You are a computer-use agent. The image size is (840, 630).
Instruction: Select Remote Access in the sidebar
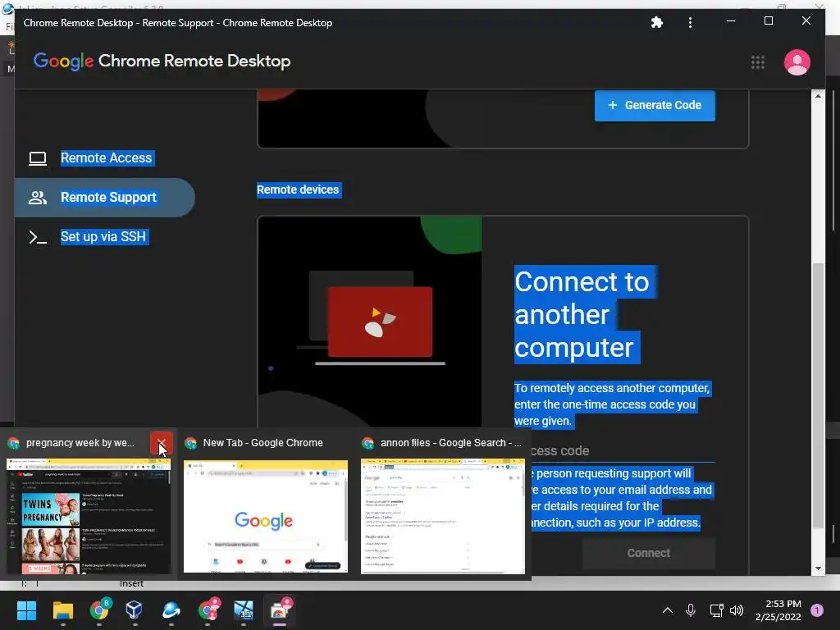[106, 158]
